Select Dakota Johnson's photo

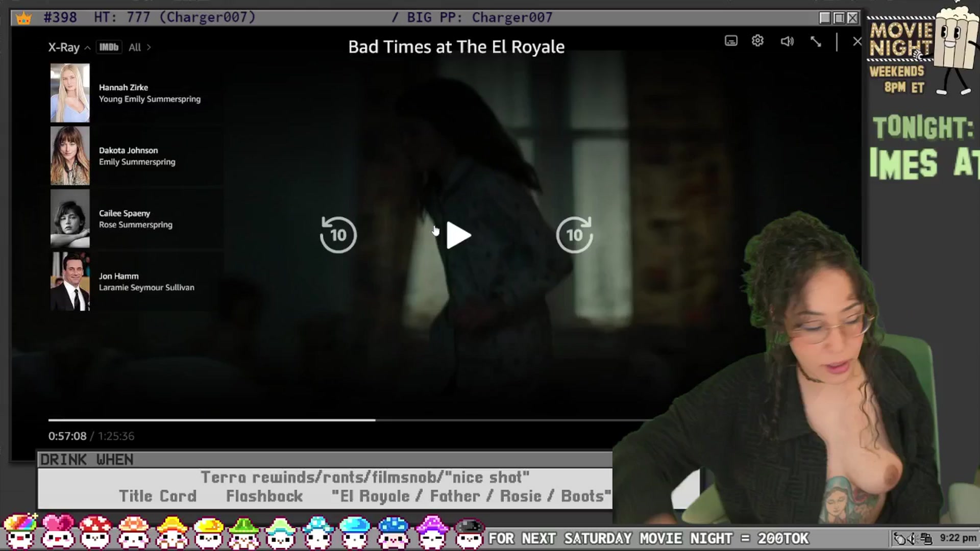[x=70, y=156]
